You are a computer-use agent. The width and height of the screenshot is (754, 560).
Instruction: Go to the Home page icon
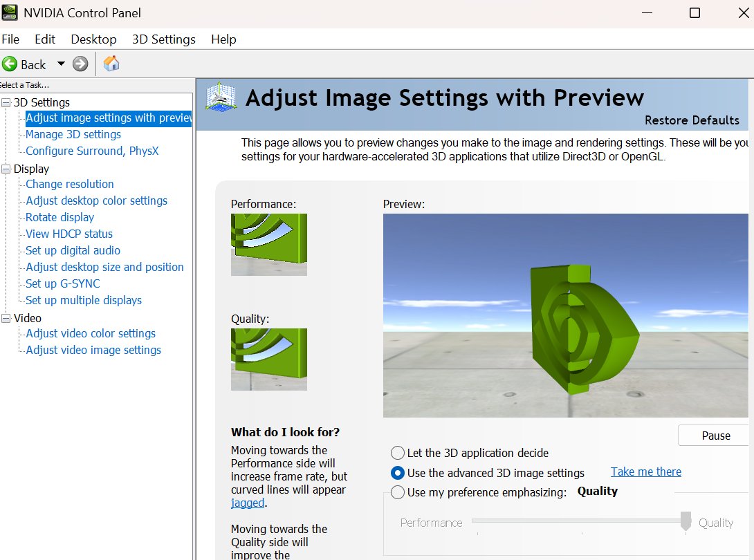[x=111, y=64]
